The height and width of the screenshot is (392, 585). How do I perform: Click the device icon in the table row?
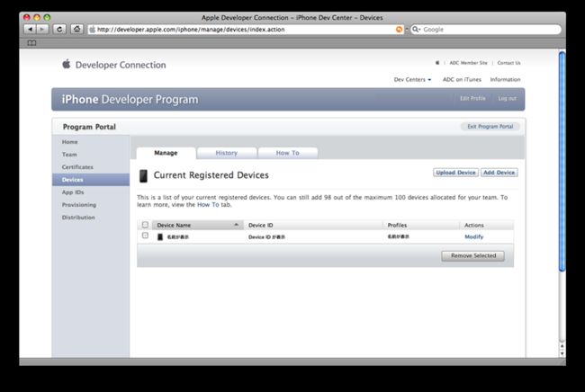coord(160,237)
